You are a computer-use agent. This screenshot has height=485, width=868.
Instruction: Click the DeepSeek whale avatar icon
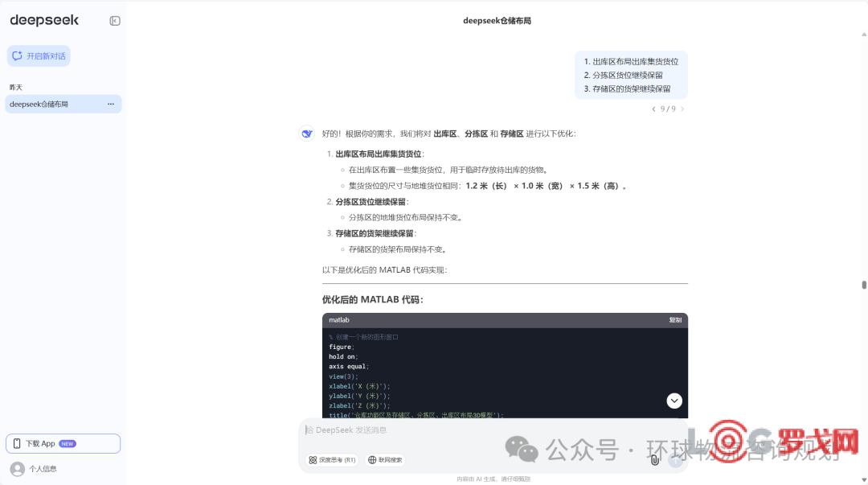(307, 134)
